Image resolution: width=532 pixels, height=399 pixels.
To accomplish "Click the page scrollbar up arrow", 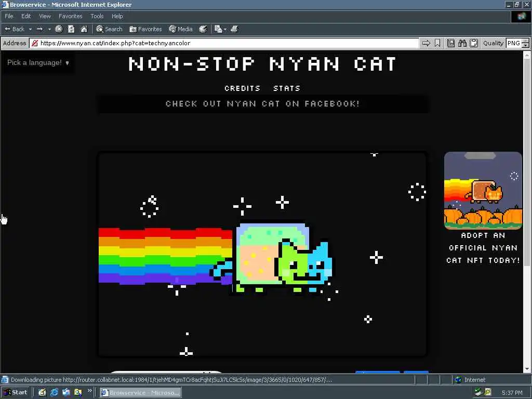I will (527, 55).
